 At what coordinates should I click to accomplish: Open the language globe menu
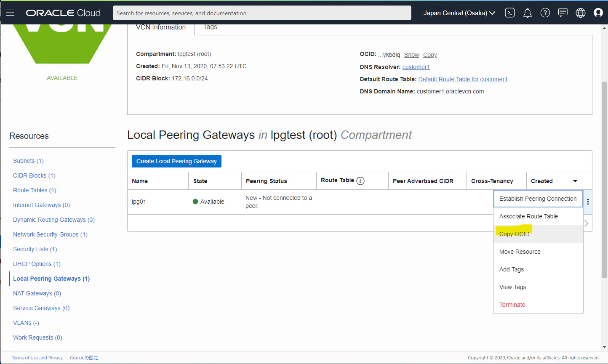tap(581, 13)
